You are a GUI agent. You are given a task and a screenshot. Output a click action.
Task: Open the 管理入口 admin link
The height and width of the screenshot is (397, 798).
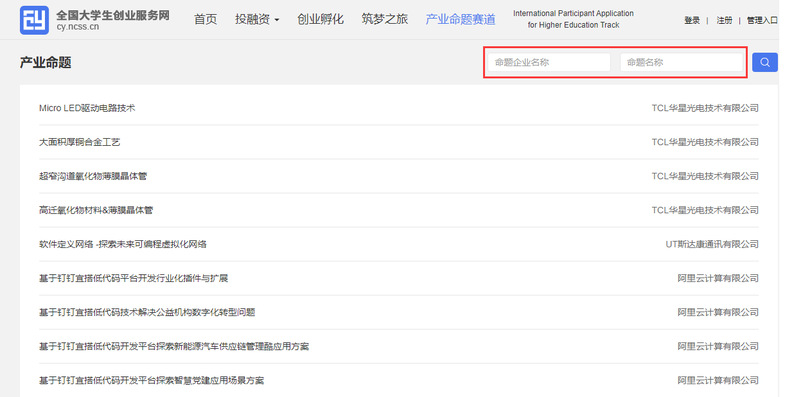click(x=762, y=20)
